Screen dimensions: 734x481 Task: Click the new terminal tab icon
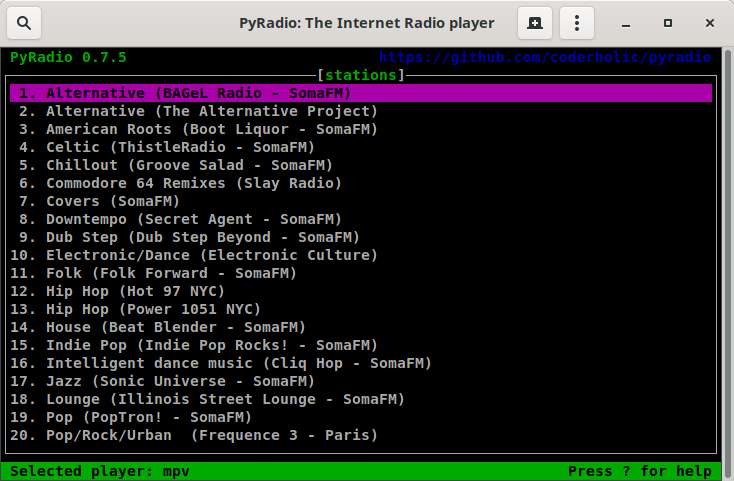click(x=535, y=23)
